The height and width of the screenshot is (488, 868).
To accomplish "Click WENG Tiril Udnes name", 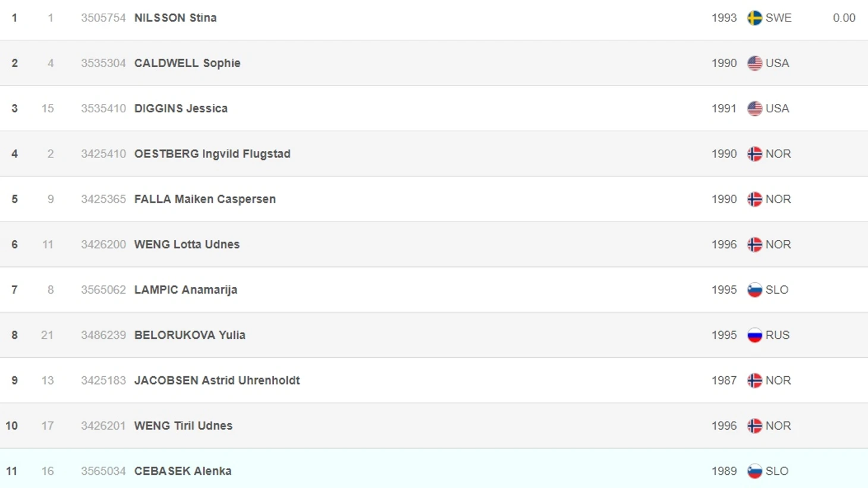I will (x=183, y=426).
